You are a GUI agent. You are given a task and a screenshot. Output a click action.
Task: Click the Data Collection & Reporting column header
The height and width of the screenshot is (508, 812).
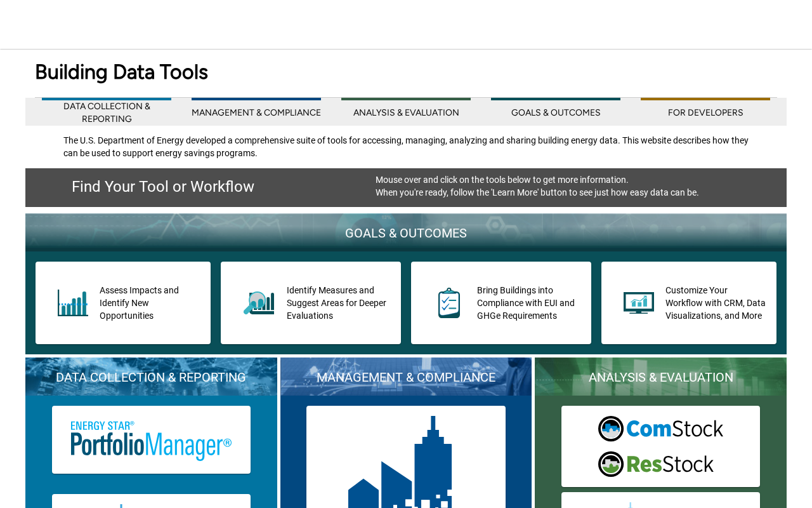[x=151, y=377]
